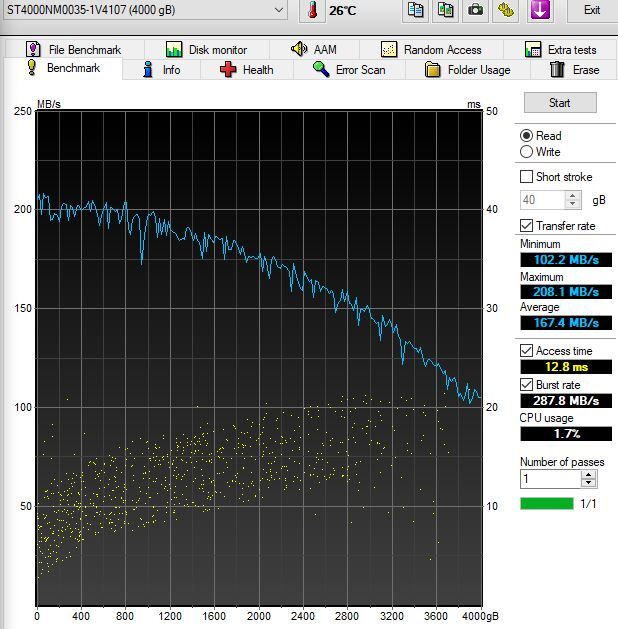Save a screenshot with the camera icon
This screenshot has height=629, width=618.
point(476,10)
